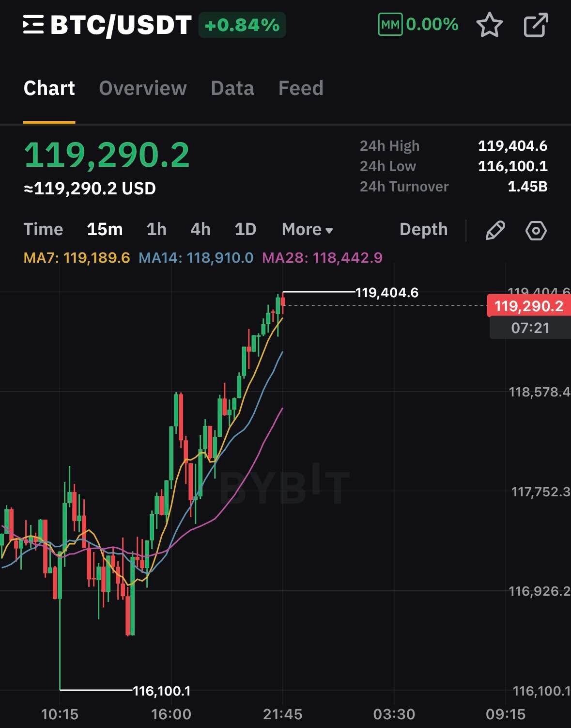The image size is (571, 728).
Task: Open the drawing tools pencil icon
Action: 495,230
